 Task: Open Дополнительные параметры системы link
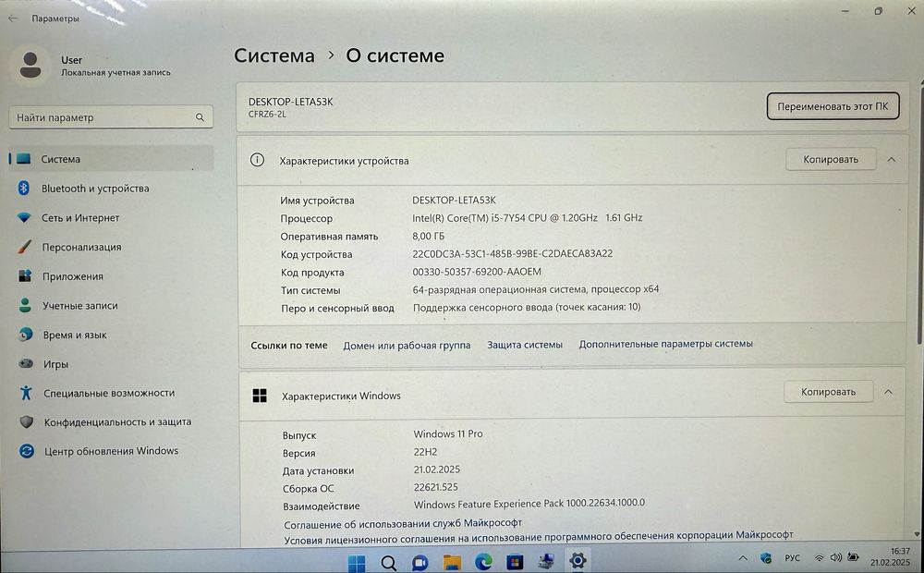tap(665, 344)
